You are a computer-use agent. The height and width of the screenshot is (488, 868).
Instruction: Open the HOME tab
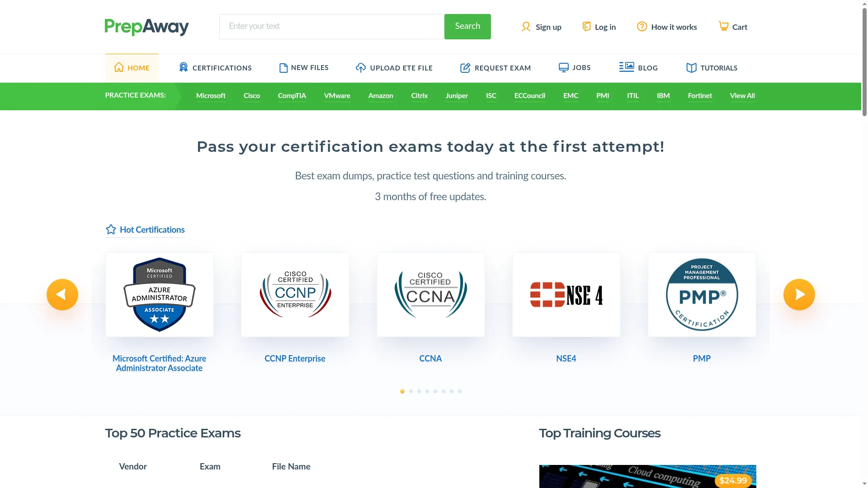(132, 68)
